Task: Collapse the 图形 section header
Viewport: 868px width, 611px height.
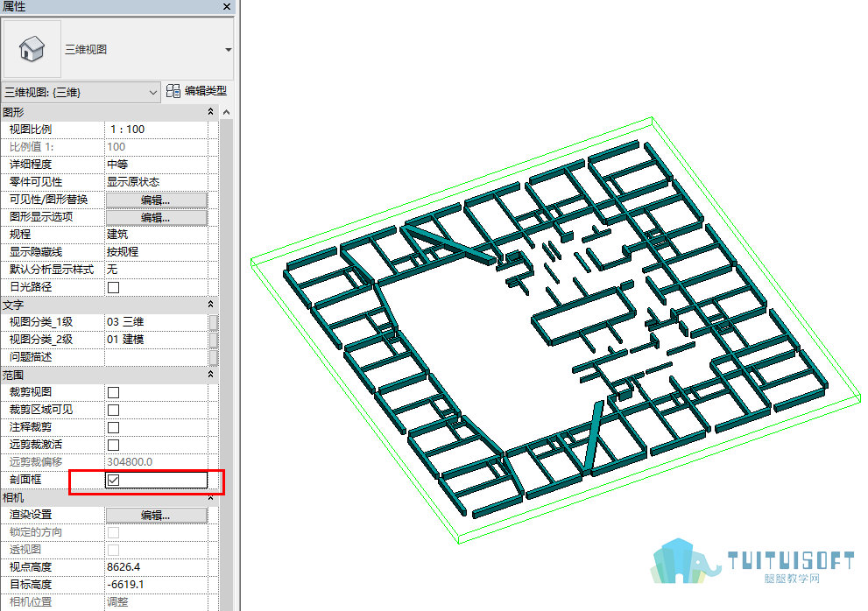Action: 210,112
